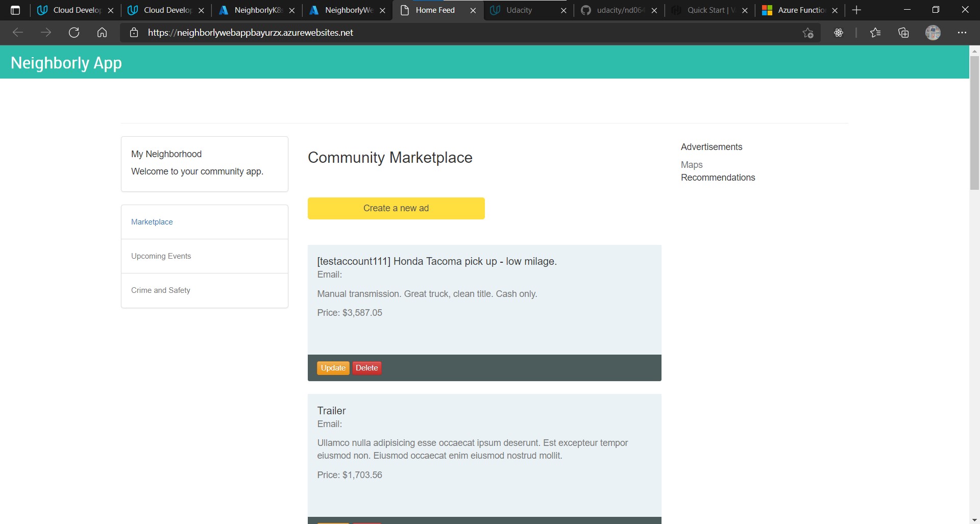
Task: Close the Udacity tab
Action: [x=563, y=10]
